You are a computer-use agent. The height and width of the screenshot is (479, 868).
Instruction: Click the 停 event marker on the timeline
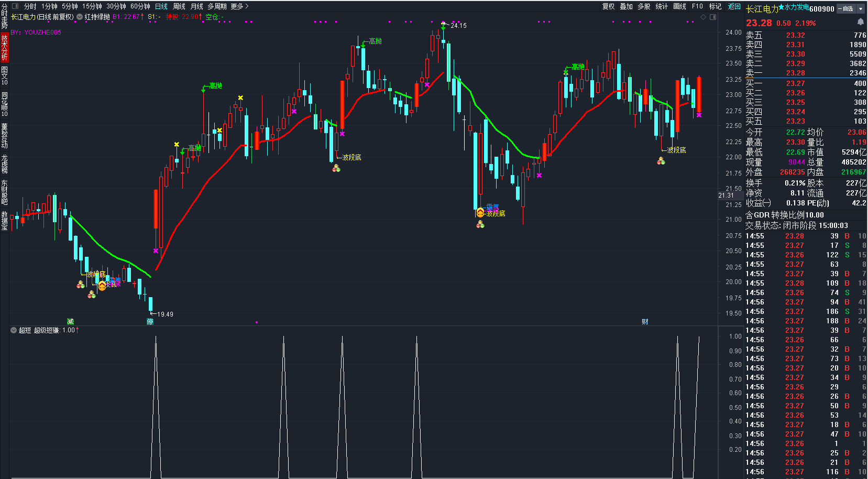[x=150, y=321]
